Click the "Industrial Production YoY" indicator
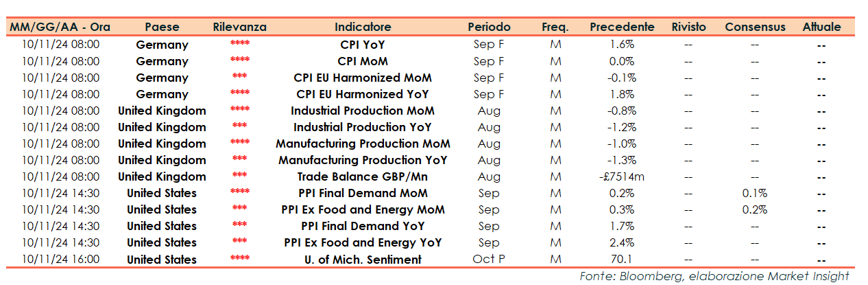The width and height of the screenshot is (868, 285). pos(363,127)
